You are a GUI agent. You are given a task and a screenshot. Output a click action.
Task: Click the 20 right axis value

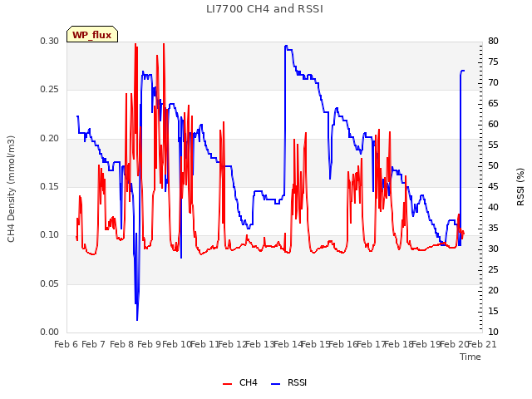493,290
